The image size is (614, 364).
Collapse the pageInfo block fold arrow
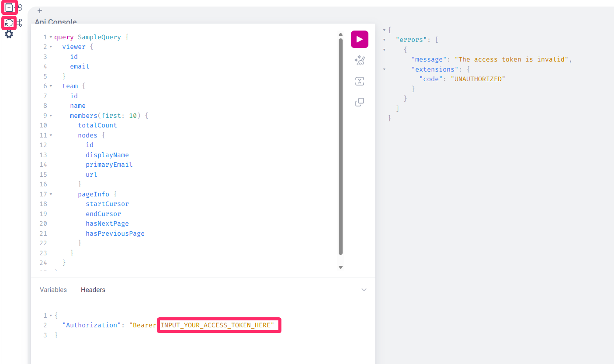pyautogui.click(x=51, y=194)
